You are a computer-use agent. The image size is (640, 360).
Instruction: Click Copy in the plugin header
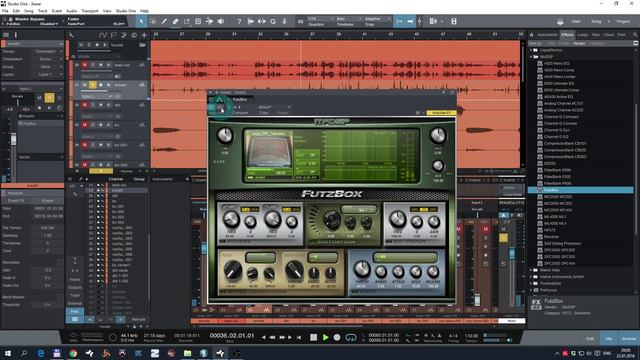point(264,113)
